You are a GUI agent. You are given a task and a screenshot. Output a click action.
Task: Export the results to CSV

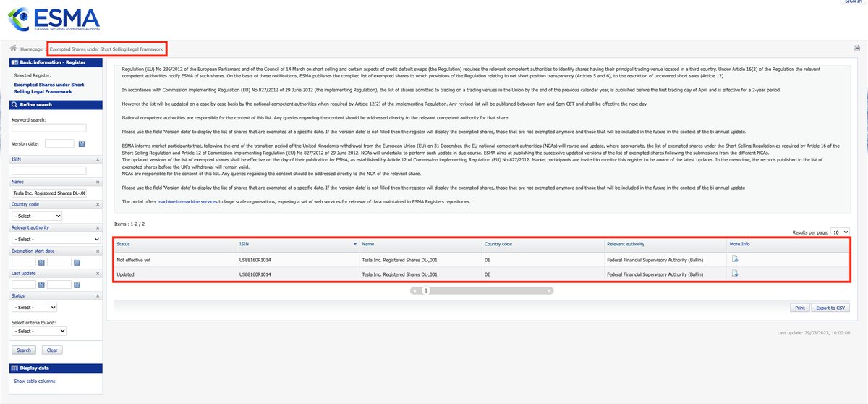coord(830,308)
